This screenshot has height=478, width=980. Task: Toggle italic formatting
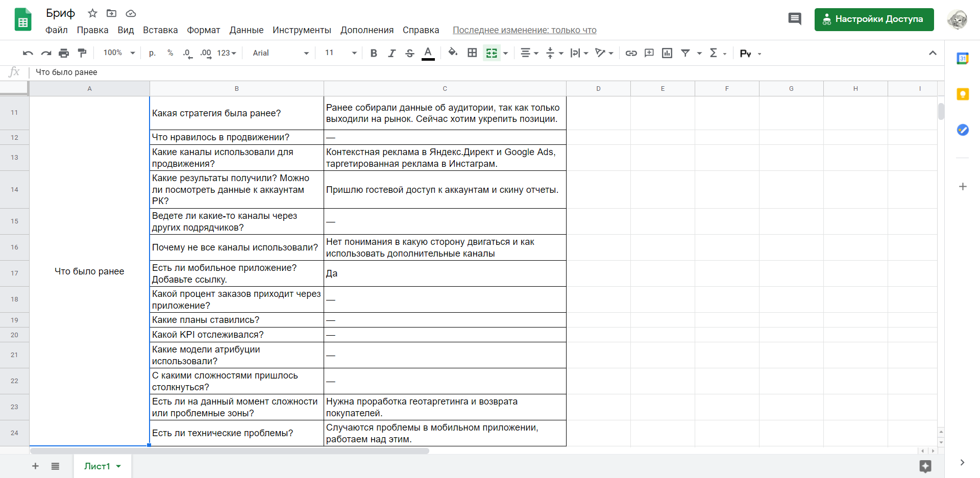391,53
